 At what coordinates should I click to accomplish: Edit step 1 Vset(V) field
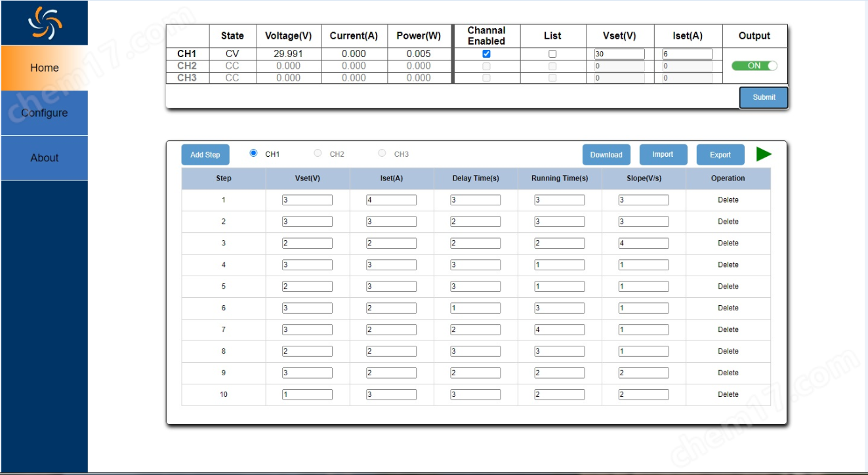pos(308,200)
